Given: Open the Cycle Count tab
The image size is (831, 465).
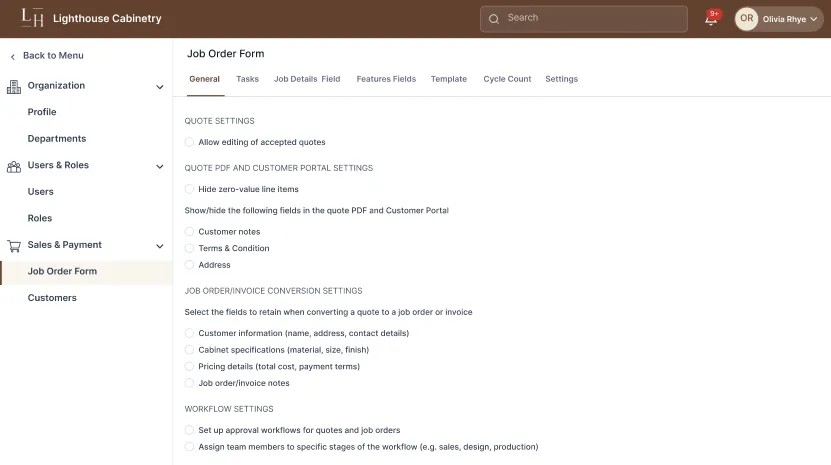Looking at the screenshot, I should 507,79.
